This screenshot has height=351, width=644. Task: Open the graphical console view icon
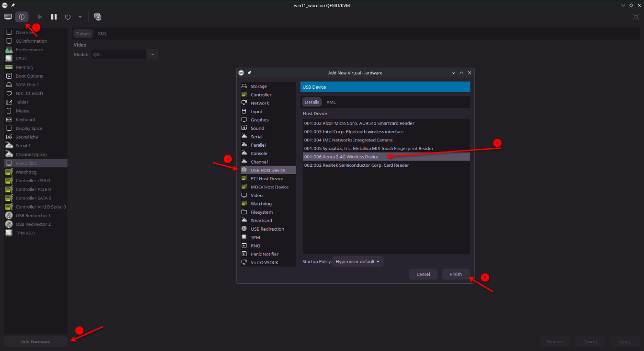point(8,17)
